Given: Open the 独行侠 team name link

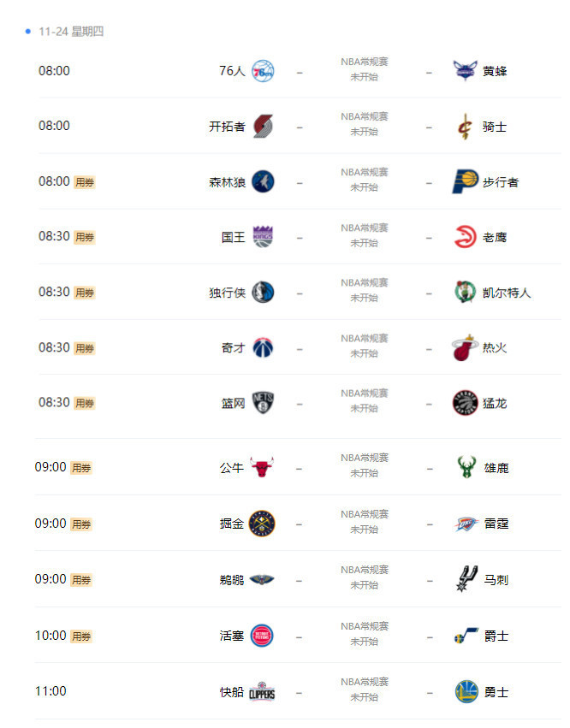Looking at the screenshot, I should click(x=227, y=293).
